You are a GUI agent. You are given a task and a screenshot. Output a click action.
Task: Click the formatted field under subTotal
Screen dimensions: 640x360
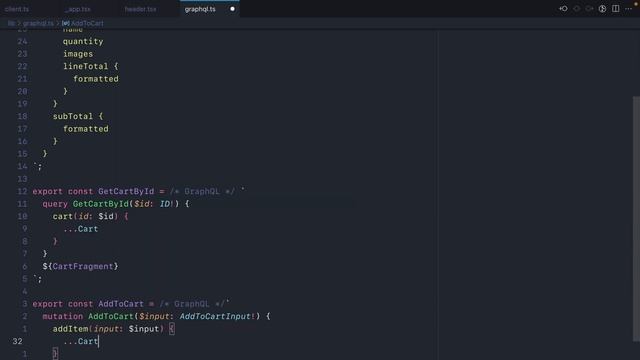pyautogui.click(x=86, y=129)
